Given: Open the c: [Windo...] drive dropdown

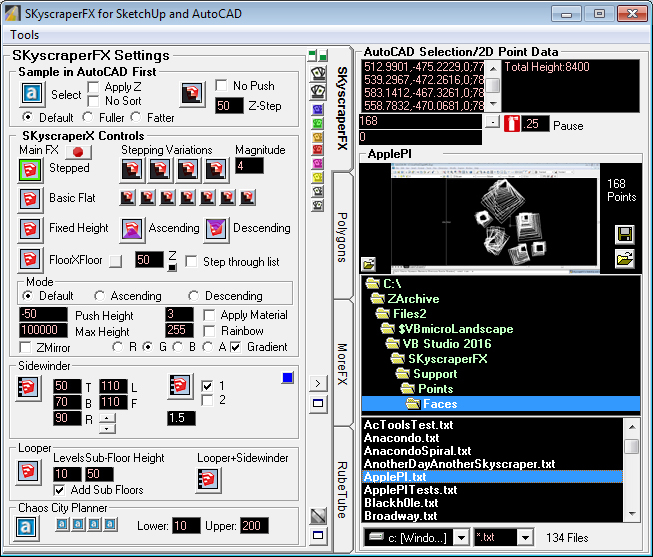Looking at the screenshot, I should 461,537.
